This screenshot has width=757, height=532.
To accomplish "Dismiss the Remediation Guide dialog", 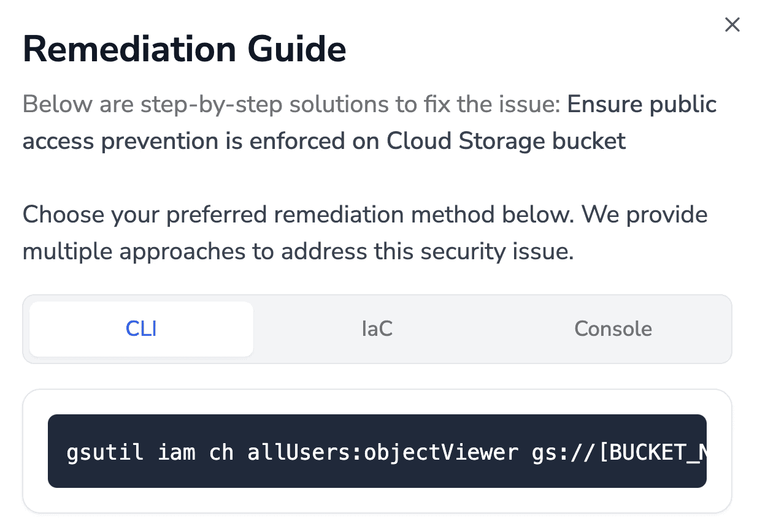I will tap(732, 25).
